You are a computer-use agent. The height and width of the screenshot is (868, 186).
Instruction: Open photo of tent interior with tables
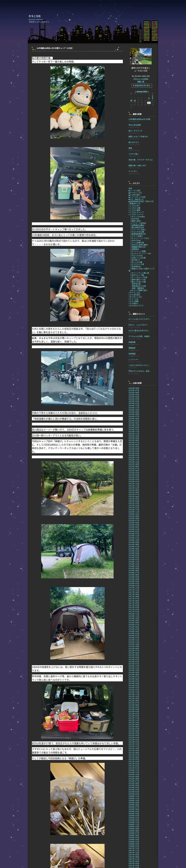(77, 623)
